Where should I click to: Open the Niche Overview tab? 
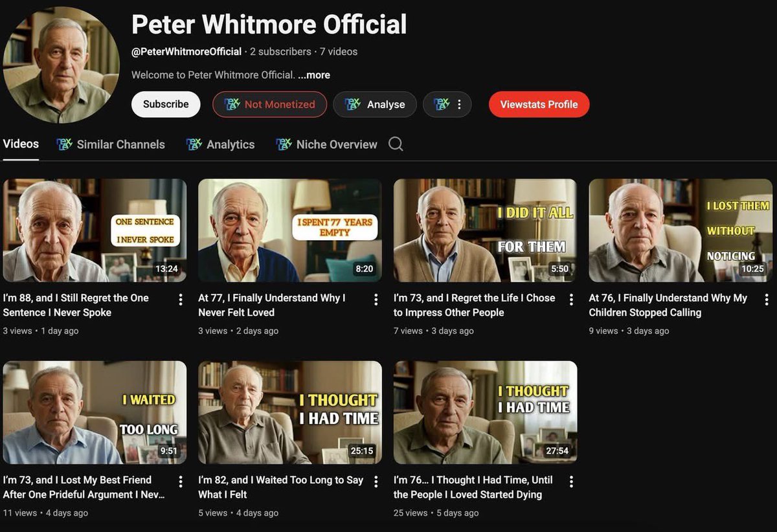coord(326,144)
